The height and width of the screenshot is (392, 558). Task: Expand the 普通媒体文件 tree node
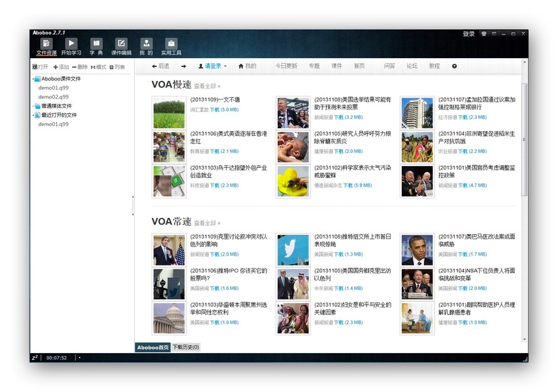[33, 106]
